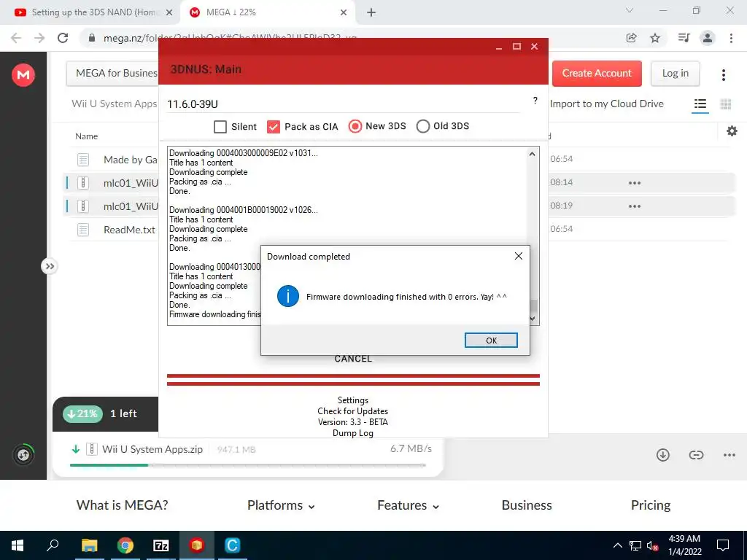Image resolution: width=747 pixels, height=560 pixels.
Task: Click the MEGA get link icon
Action: [696, 455]
